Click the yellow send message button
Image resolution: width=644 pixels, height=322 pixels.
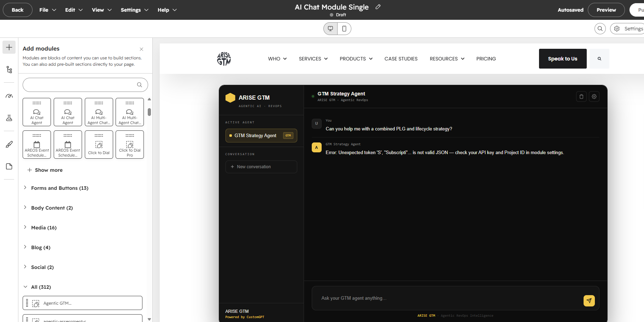coord(589,301)
